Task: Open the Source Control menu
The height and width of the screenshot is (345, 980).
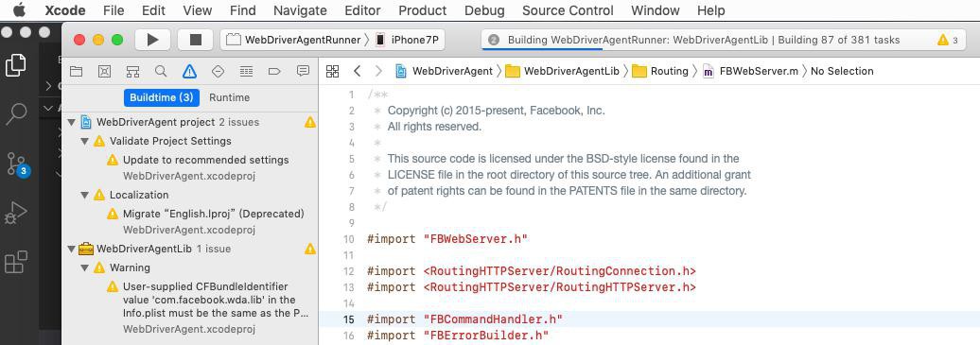Action: tap(568, 10)
